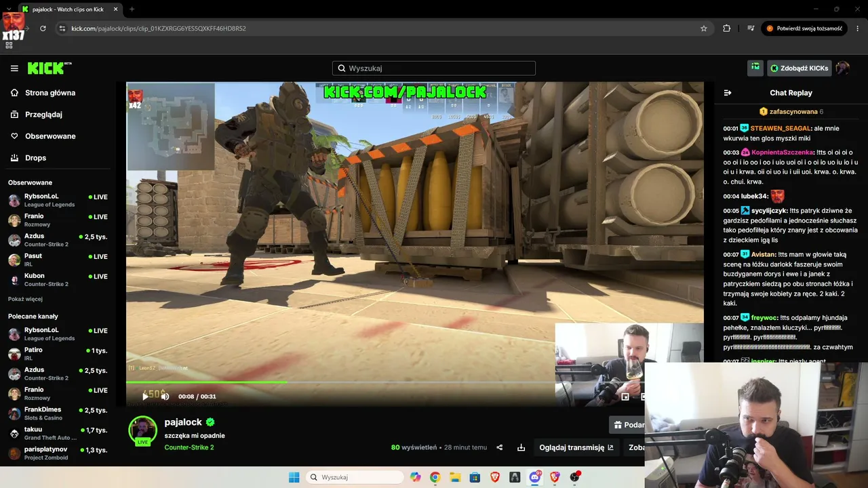
Task: Collapse the Chat Replay panel
Action: pos(728,93)
